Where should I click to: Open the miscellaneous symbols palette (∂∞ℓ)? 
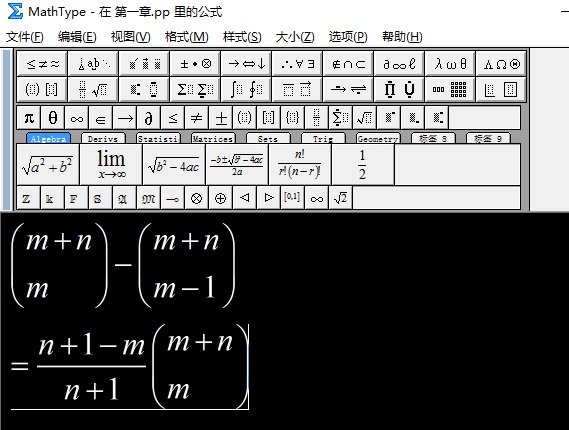(399, 64)
